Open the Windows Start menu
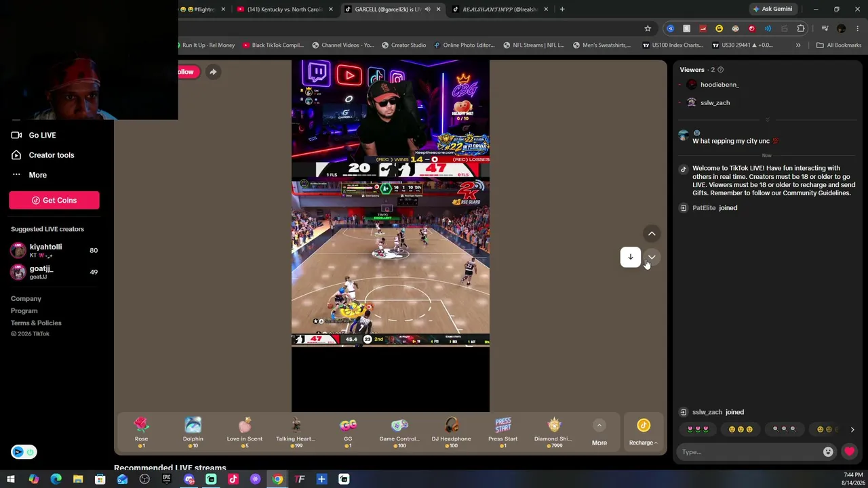The height and width of the screenshot is (488, 868). [x=11, y=480]
